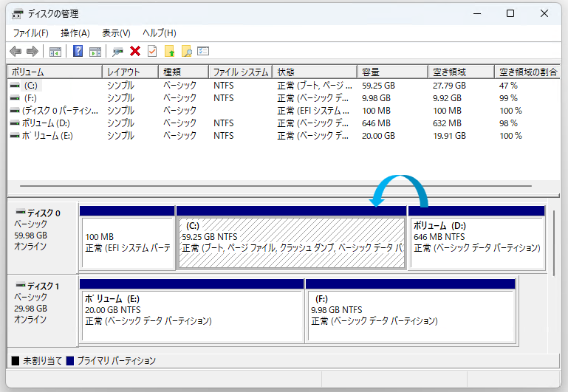Viewport: 568px width, 392px height.
Task: Click the black 未割り当て legend swatch
Action: coord(16,361)
